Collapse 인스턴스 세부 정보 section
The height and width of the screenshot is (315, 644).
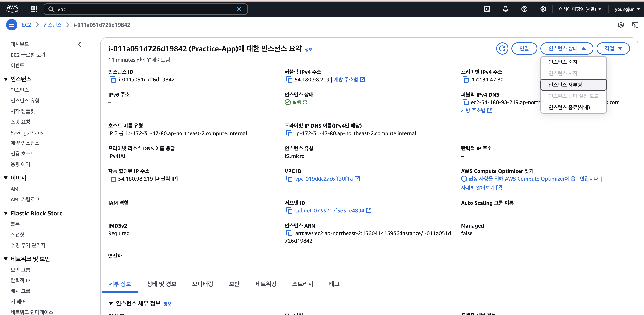(111, 303)
